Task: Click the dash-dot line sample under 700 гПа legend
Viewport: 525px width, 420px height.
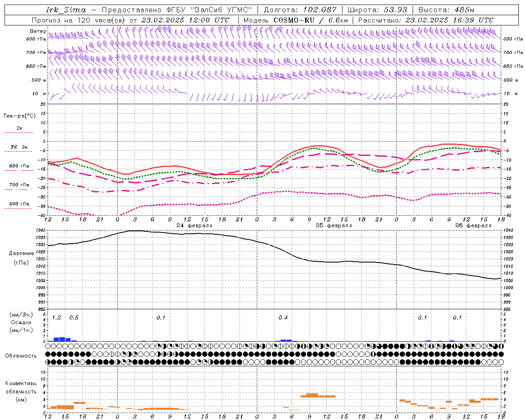Action: [x=19, y=190]
